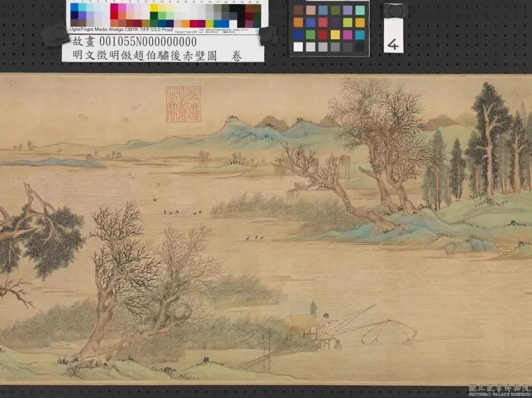The image size is (532, 398).
Task: Select the white patch on the color checker
Action: [x=298, y=47]
